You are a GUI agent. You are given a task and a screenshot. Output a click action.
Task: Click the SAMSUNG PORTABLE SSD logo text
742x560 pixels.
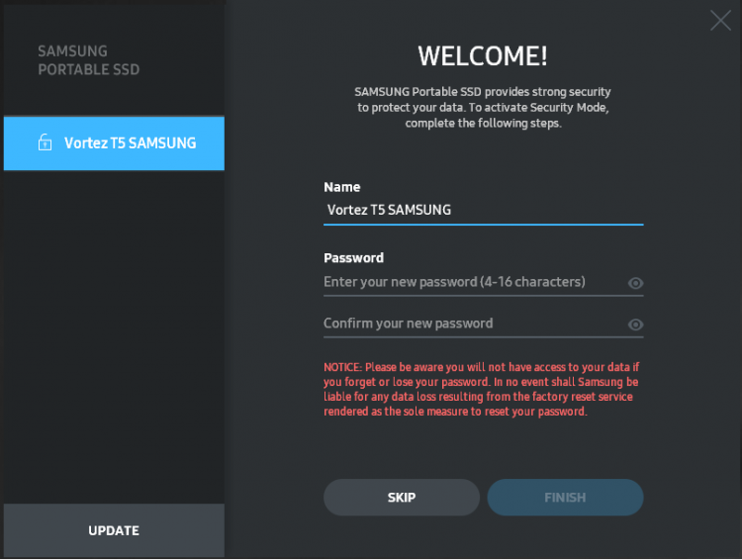click(x=88, y=60)
